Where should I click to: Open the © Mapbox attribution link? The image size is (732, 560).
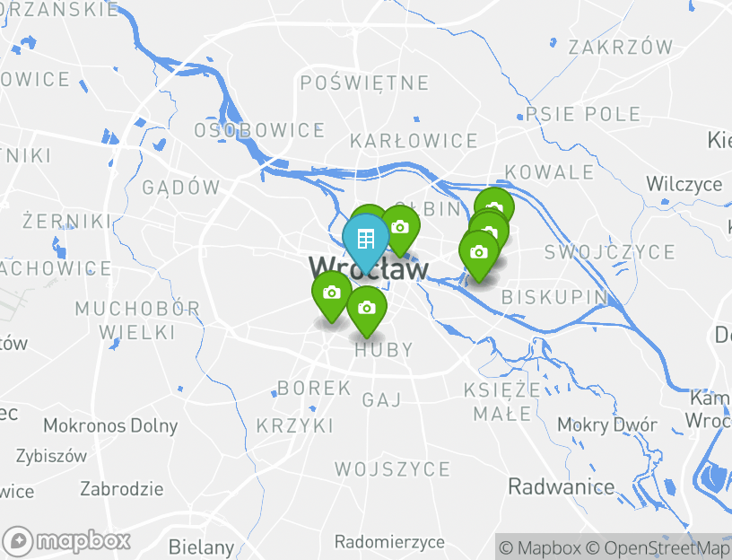tap(540, 547)
